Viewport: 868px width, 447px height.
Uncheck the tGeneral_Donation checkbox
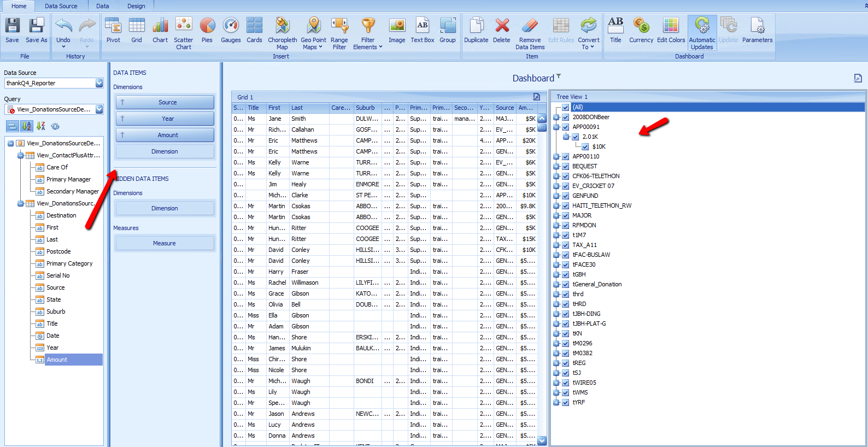pos(566,284)
